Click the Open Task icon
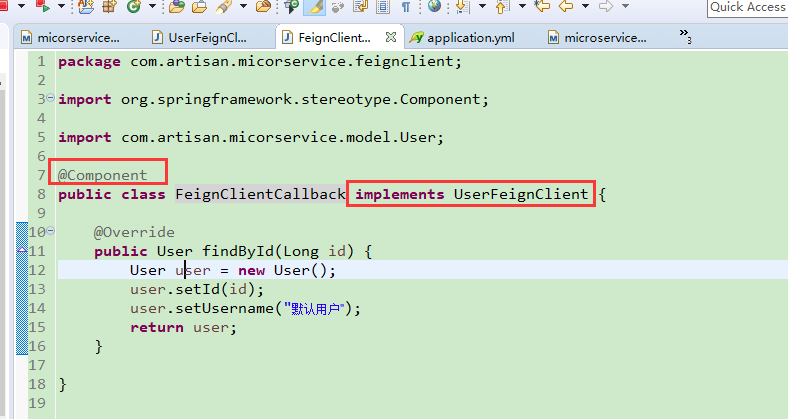 pyautogui.click(x=200, y=6)
